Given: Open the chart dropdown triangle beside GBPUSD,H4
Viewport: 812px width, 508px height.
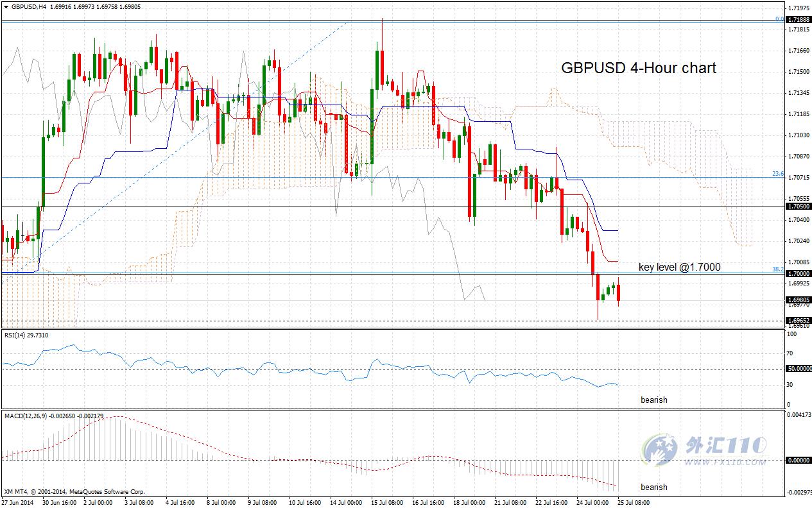Looking at the screenshot, I should [6, 6].
